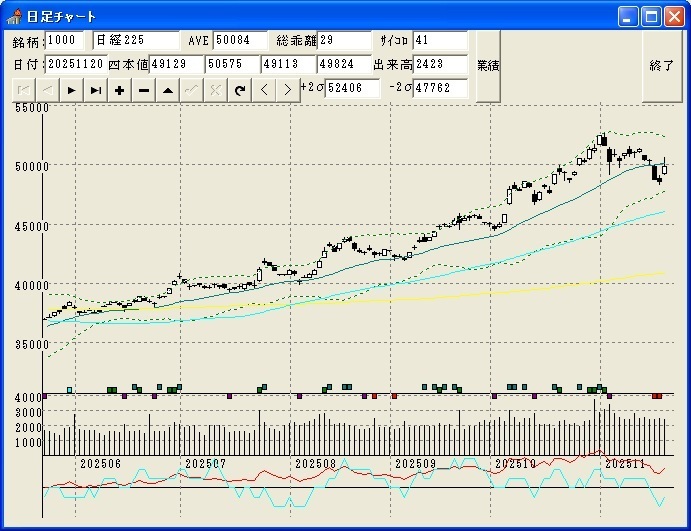The height and width of the screenshot is (531, 691).
Task: Click the 日付 date field 20251120
Action: (x=75, y=64)
